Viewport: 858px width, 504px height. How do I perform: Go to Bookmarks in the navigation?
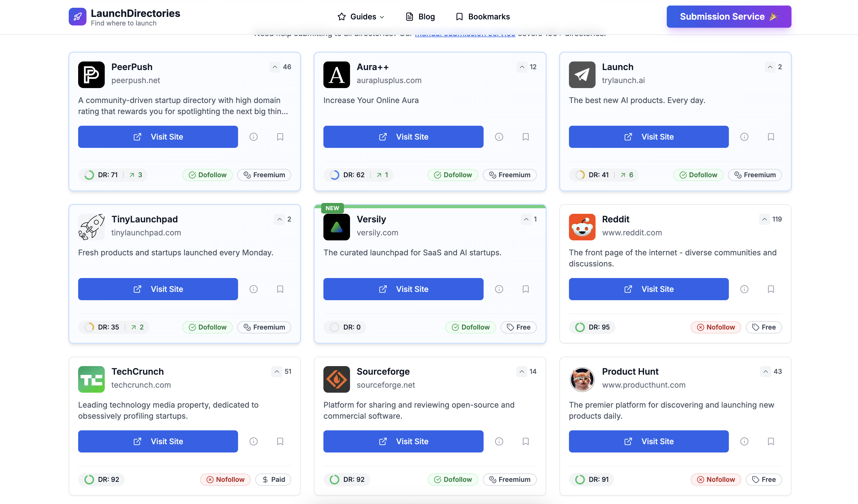pos(482,17)
